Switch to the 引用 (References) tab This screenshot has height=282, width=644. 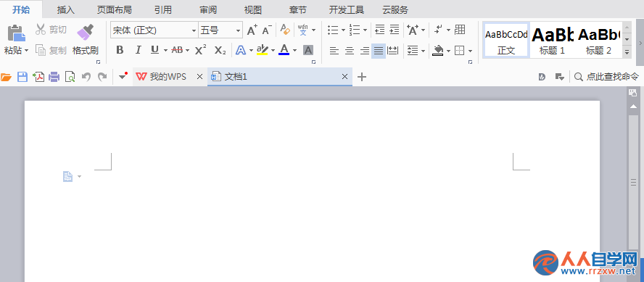(x=163, y=9)
